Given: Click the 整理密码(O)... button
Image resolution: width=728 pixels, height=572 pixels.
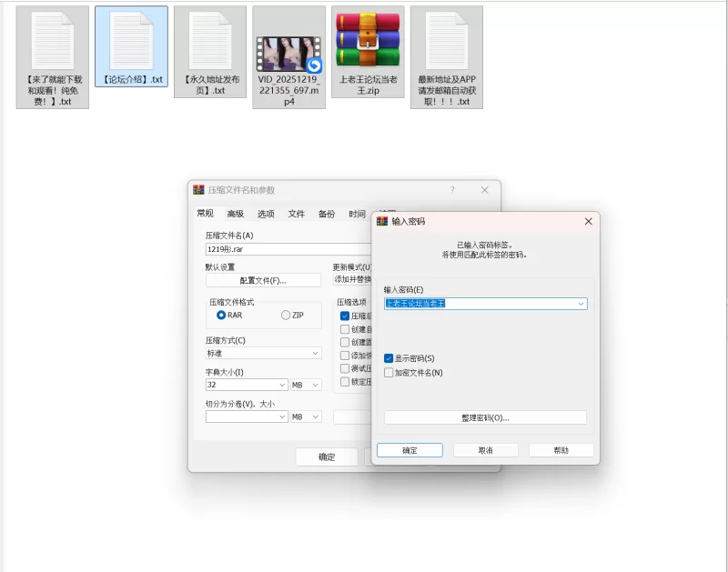Looking at the screenshot, I should pyautogui.click(x=485, y=417).
